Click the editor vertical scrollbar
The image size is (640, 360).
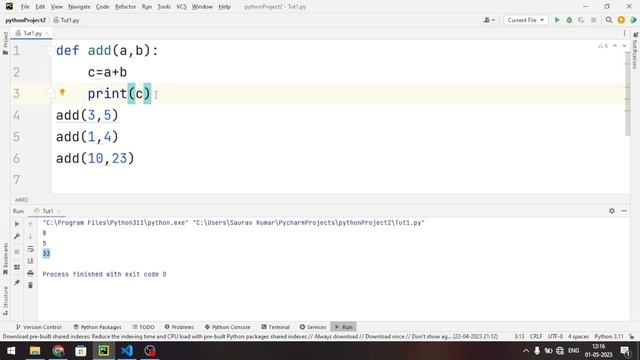point(627,94)
